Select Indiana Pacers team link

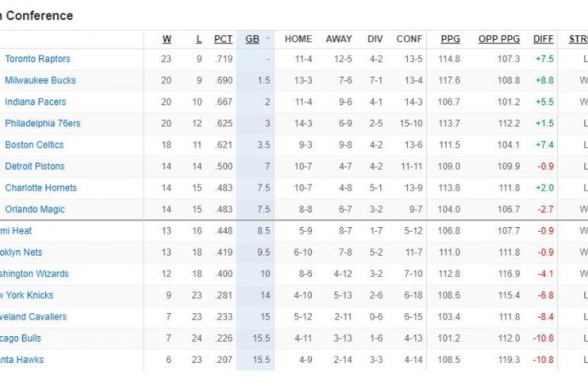point(36,102)
